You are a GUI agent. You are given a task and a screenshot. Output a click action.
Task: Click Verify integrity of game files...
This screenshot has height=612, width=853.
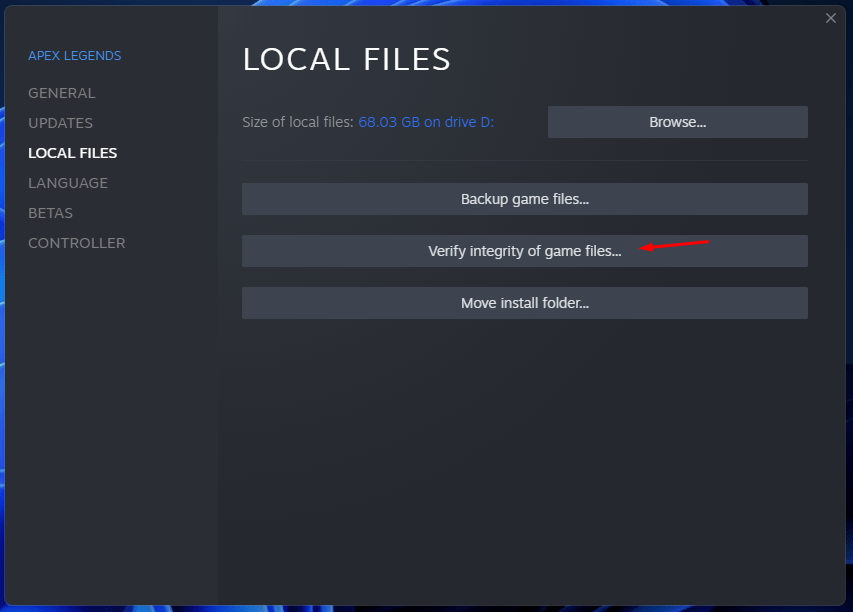coord(524,251)
